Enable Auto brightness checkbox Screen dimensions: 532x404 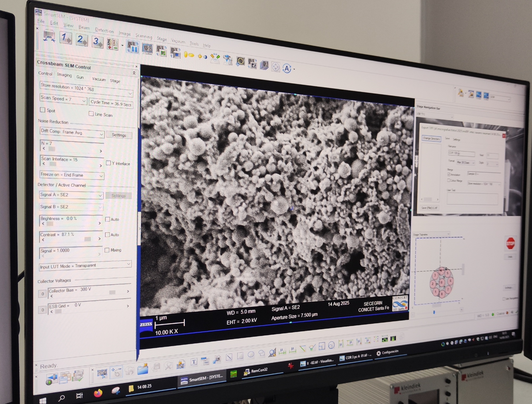107,219
